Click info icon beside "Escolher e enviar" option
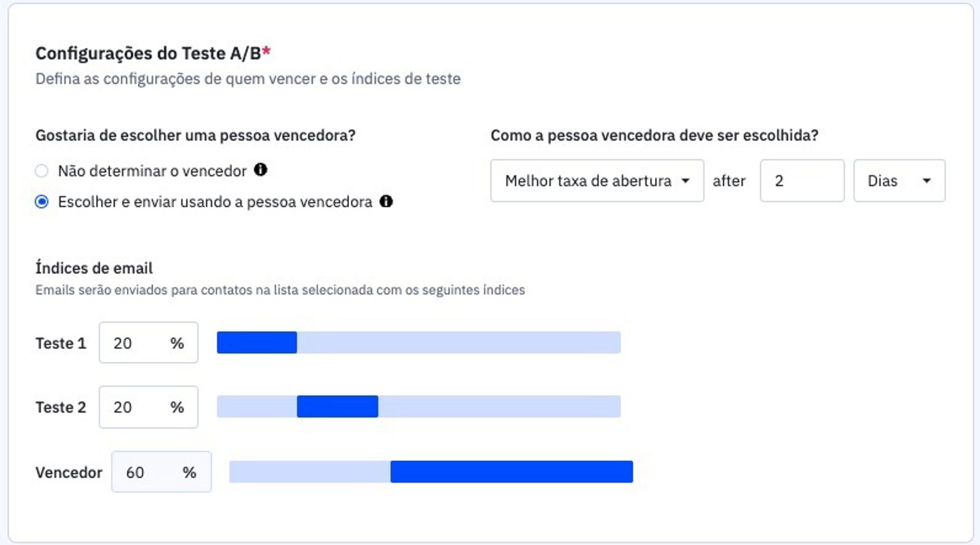 386,201
